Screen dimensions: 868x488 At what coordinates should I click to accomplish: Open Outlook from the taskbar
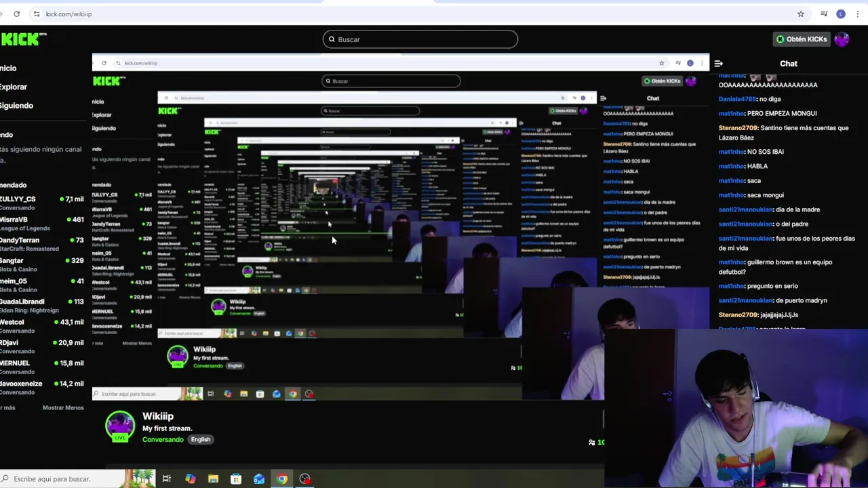pyautogui.click(x=259, y=479)
